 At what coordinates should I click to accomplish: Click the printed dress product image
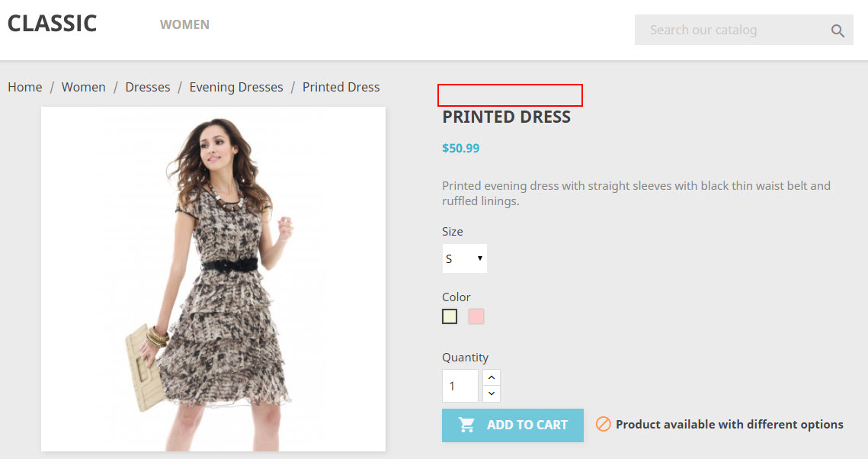213,279
